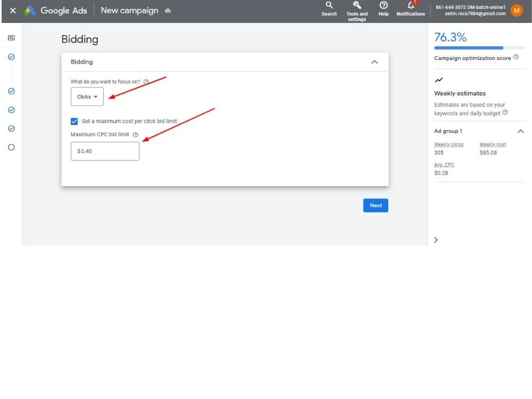532x399 pixels.
Task: Open the Clicks focus dropdown
Action: (x=87, y=97)
